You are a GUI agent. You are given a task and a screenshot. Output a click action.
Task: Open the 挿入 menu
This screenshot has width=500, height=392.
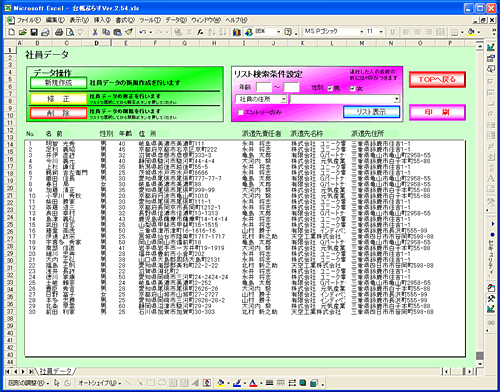(x=102, y=20)
